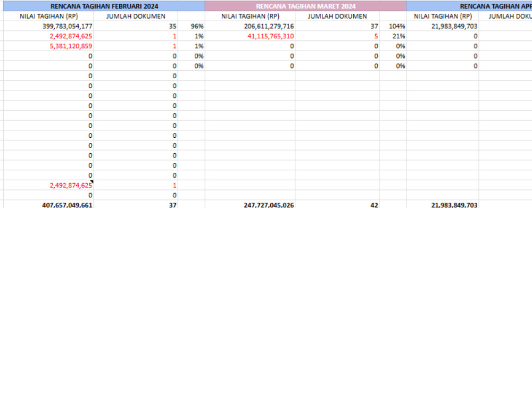This screenshot has width=532, height=399.
Task: Select cell 399,783,054,177
Action: 48,26
